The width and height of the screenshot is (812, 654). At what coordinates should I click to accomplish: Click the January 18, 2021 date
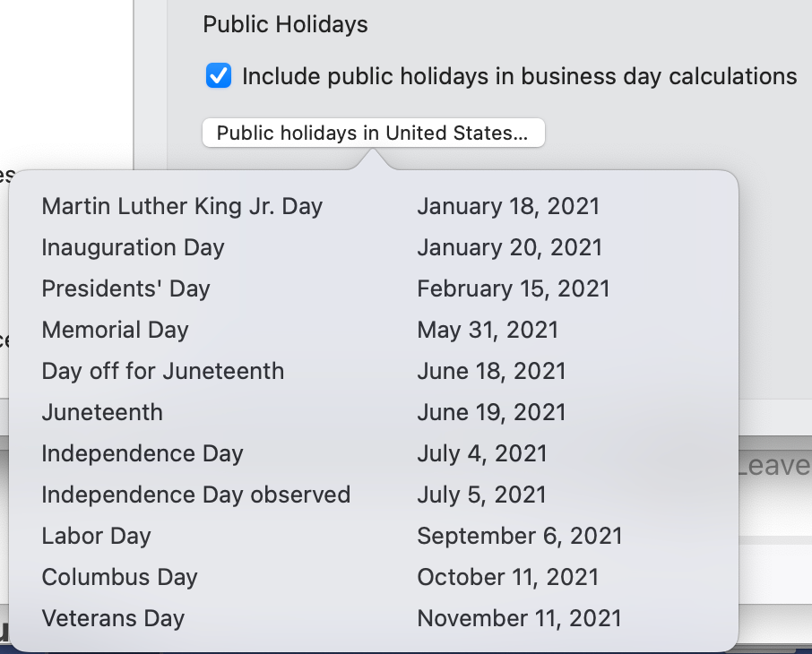pos(508,206)
